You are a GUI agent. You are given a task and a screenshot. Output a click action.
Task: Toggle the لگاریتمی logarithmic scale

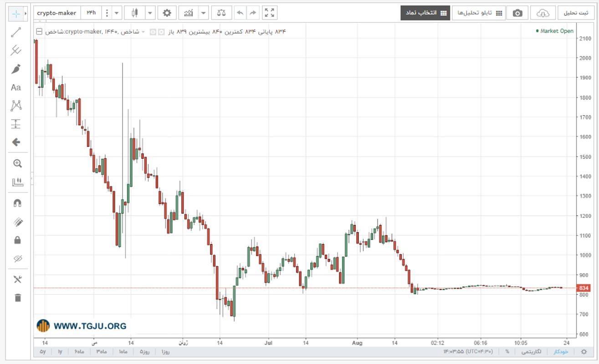pos(532,352)
